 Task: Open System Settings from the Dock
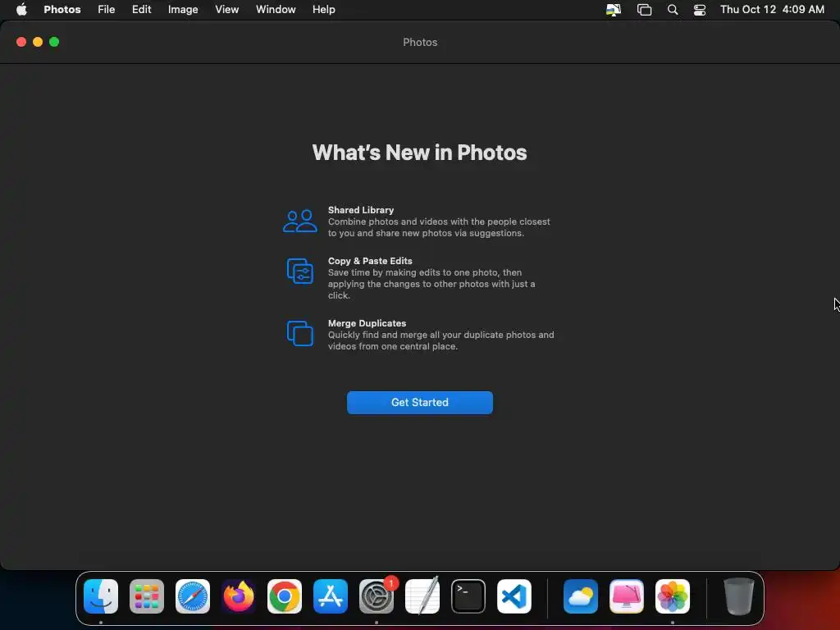(x=376, y=596)
